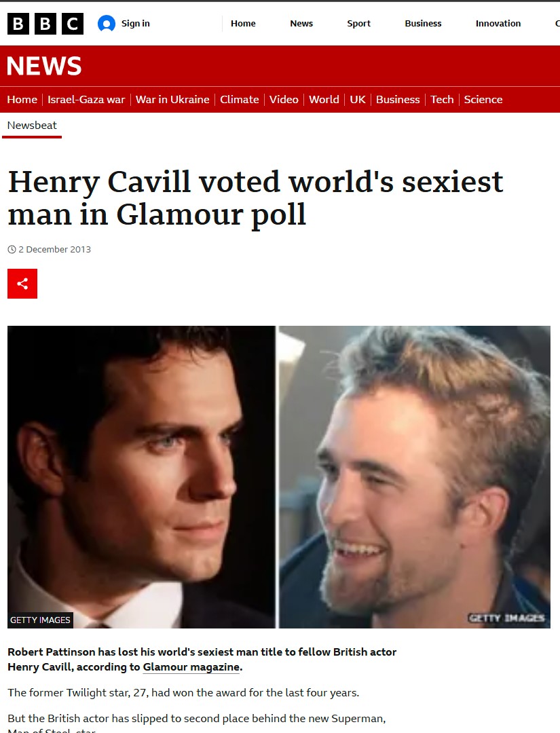Open the Video section link

(284, 99)
